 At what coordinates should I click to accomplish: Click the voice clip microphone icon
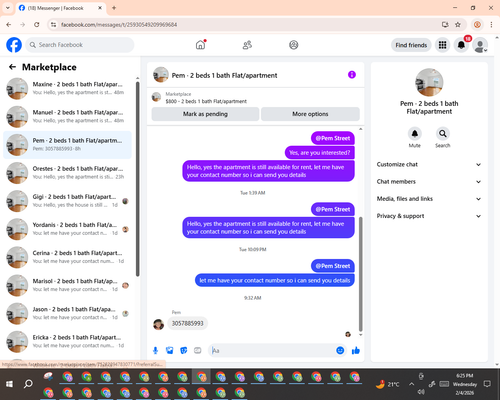pyautogui.click(x=155, y=350)
